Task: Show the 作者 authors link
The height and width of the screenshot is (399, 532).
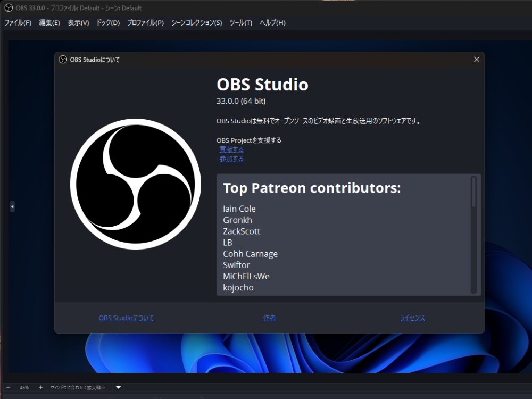Action: [269, 318]
